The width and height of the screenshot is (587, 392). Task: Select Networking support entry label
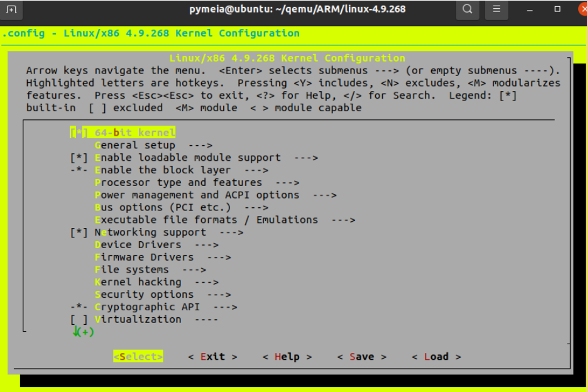tap(150, 232)
